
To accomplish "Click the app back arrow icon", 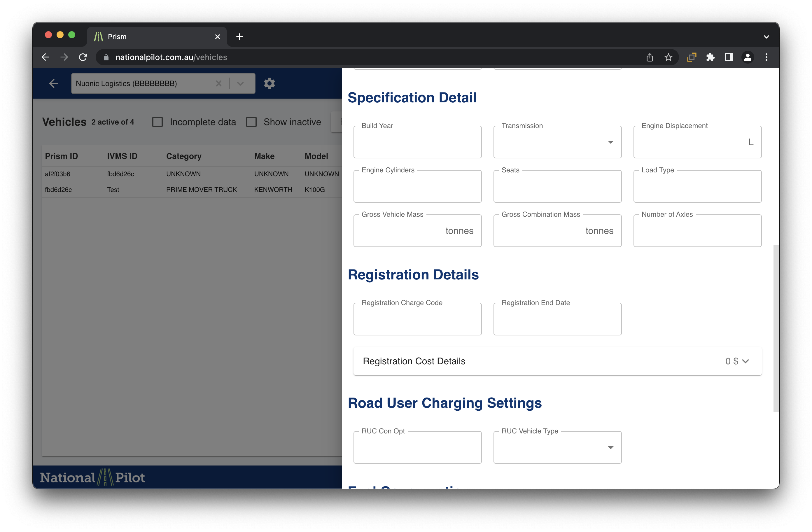I will click(x=54, y=83).
